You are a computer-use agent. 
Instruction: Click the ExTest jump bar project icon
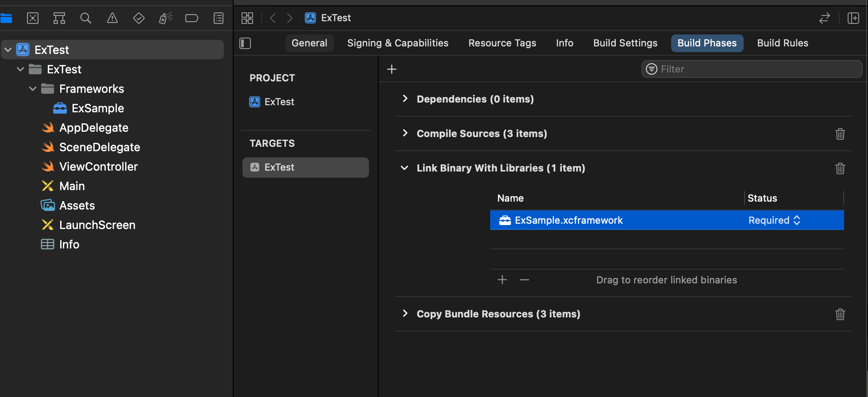pos(311,18)
